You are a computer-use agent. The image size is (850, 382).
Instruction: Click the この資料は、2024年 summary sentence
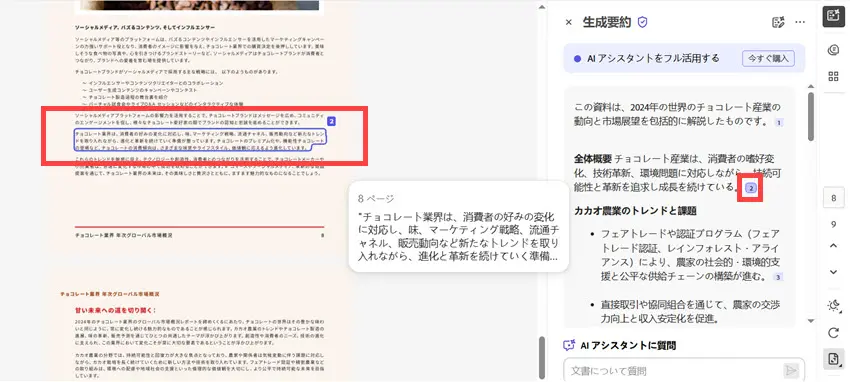click(x=677, y=113)
